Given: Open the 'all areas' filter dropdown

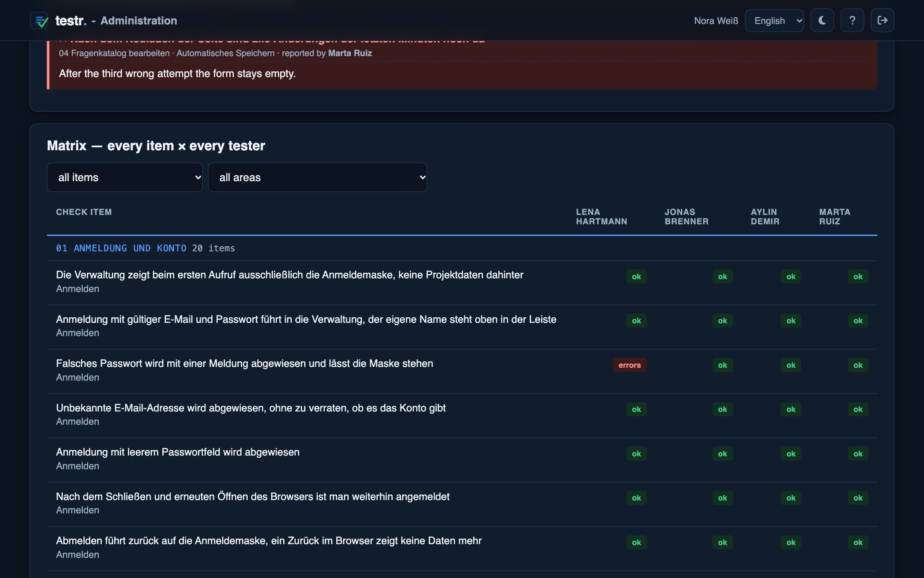Looking at the screenshot, I should (x=317, y=177).
